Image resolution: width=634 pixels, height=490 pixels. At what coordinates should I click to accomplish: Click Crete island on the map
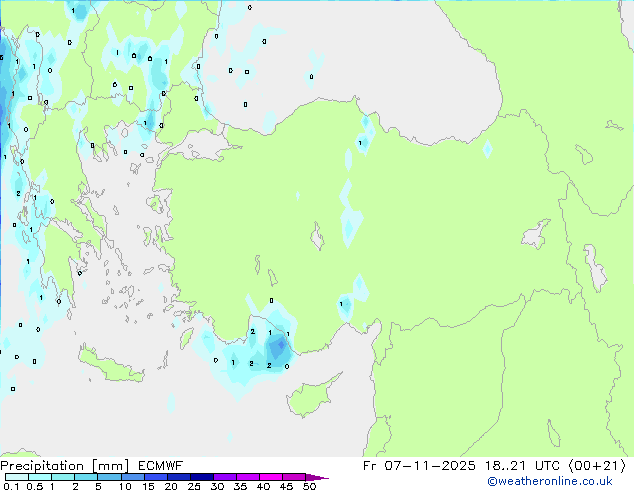click(x=111, y=366)
